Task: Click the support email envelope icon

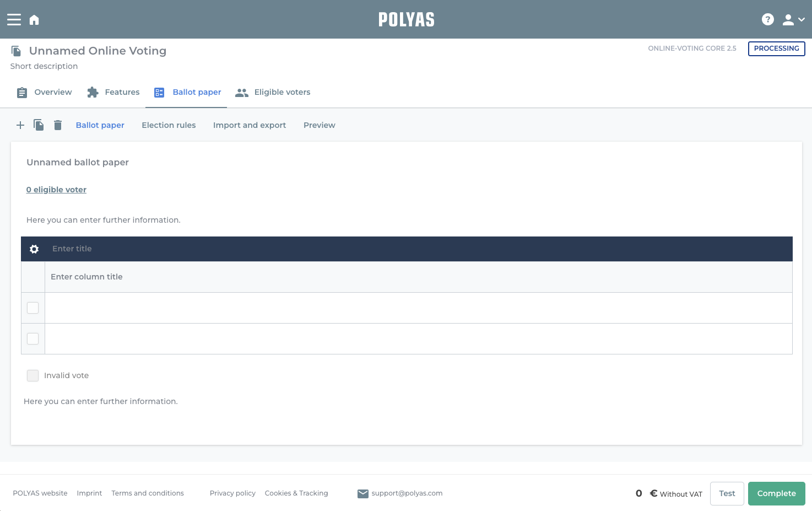Action: (x=362, y=493)
